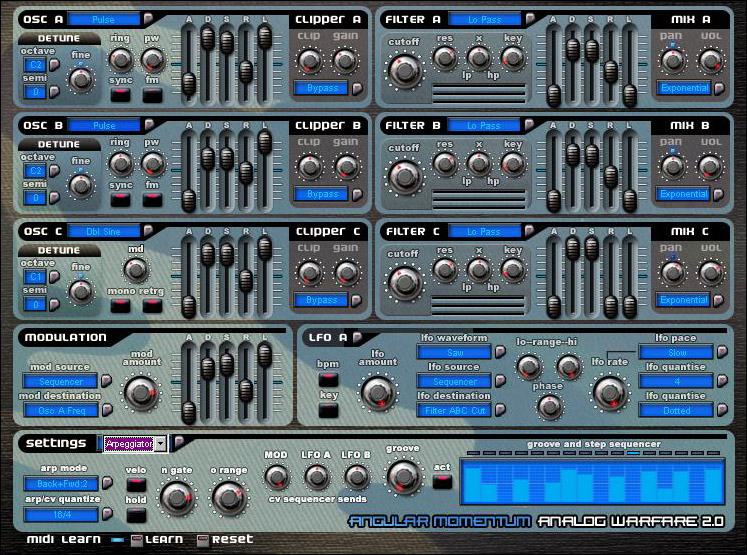This screenshot has width=747, height=555.
Task: Click the mod amount knob
Action: pos(141,393)
